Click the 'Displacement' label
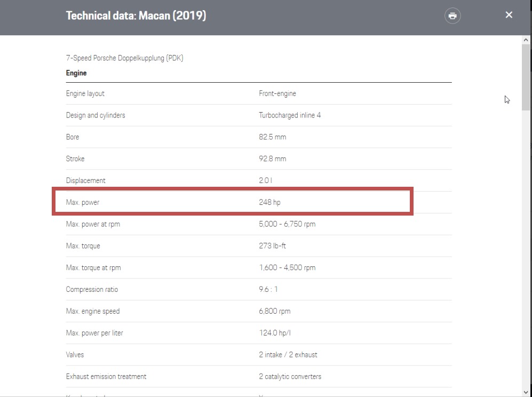532x397 pixels. click(x=85, y=180)
